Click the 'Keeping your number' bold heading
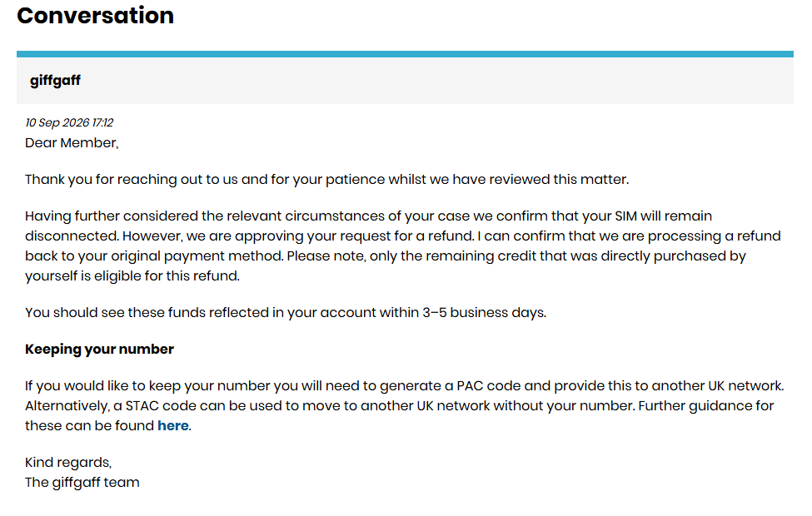The height and width of the screenshot is (516, 812). [x=99, y=350]
